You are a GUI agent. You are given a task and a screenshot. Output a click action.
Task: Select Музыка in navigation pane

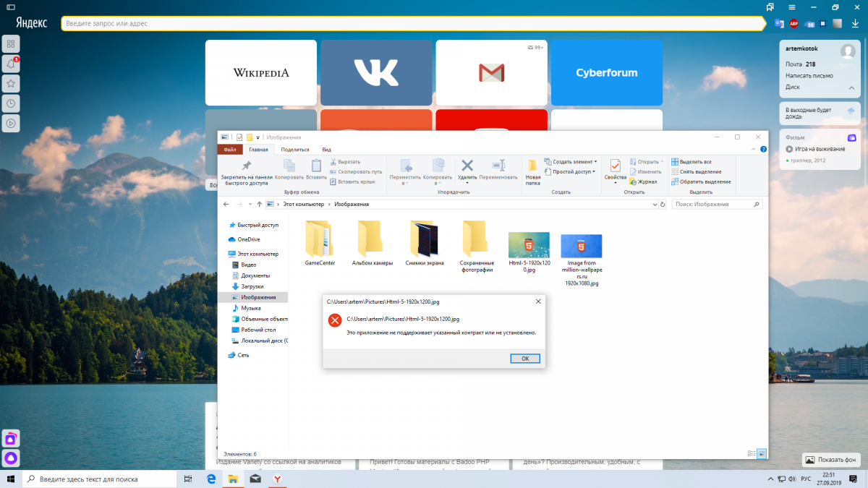coord(246,308)
